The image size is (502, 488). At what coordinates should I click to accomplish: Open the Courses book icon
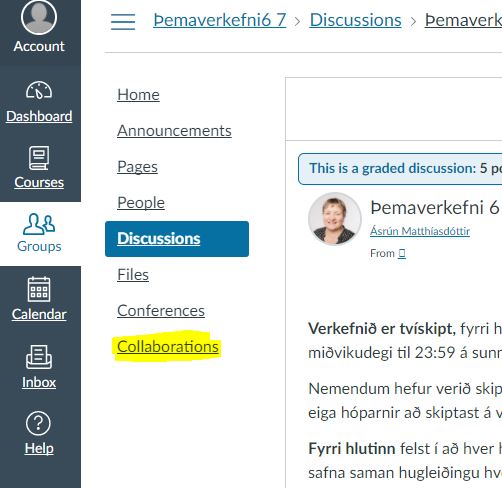point(39,158)
